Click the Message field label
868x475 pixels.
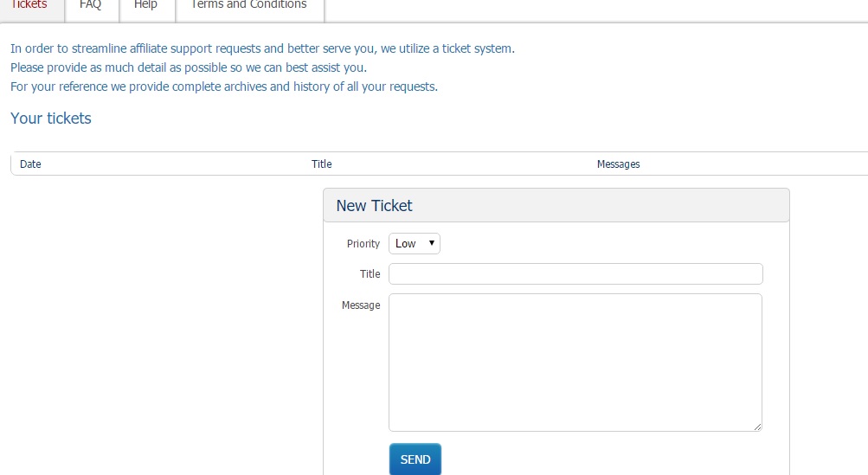coord(361,305)
